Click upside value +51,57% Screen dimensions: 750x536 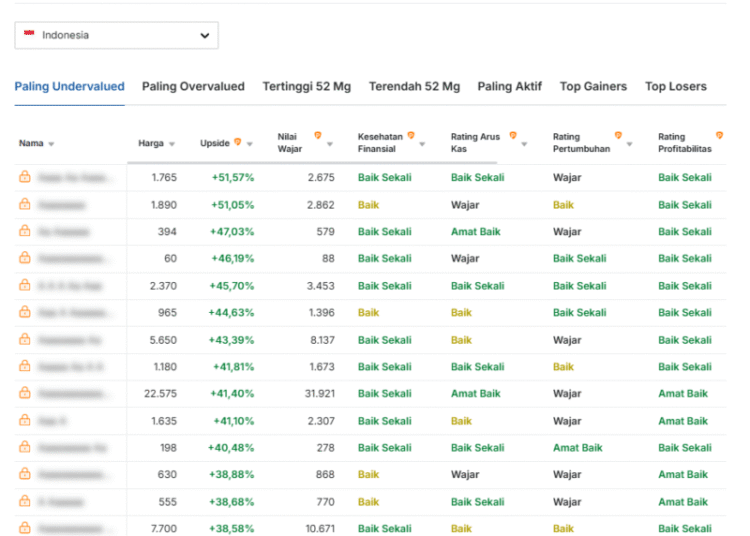232,177
